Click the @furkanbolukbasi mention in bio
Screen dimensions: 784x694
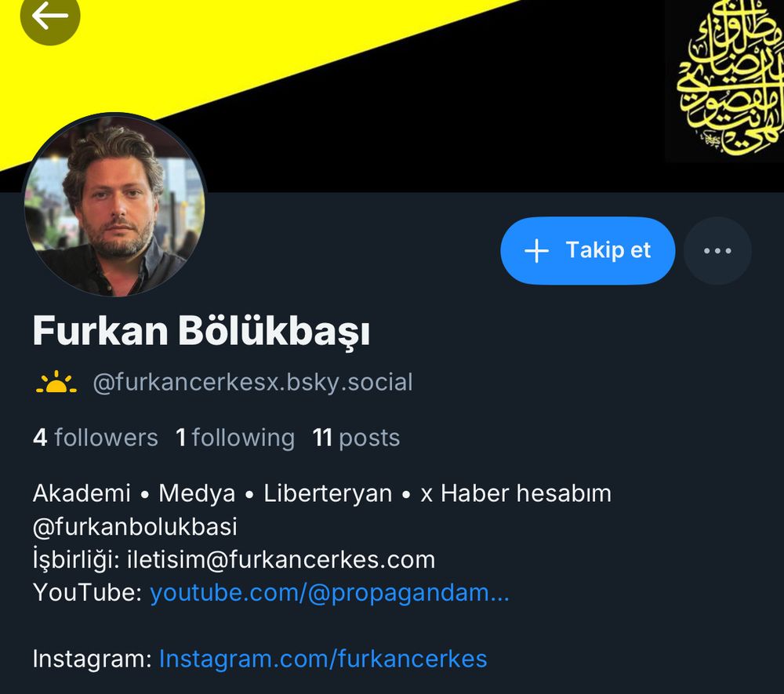coord(135,526)
